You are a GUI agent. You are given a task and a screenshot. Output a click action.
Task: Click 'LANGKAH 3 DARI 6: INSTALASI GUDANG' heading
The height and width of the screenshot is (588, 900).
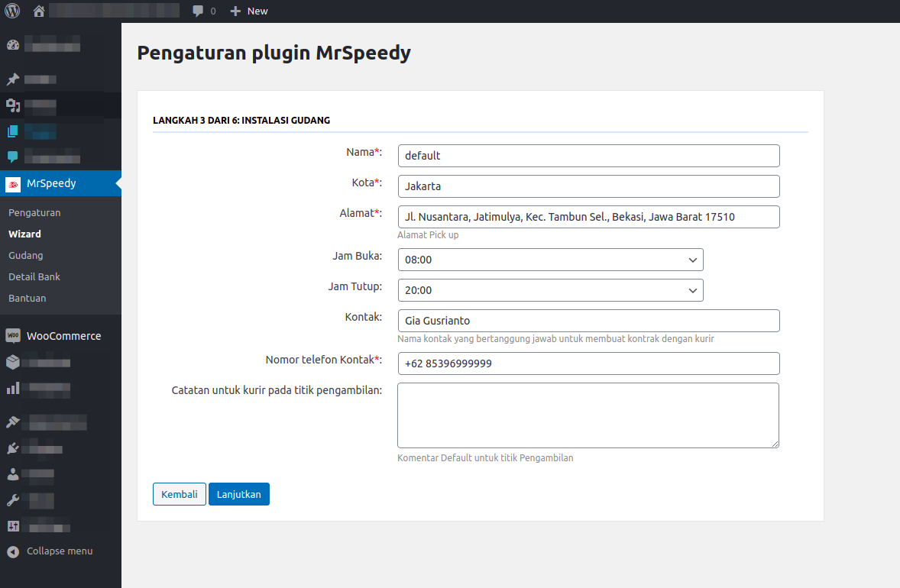(x=241, y=121)
